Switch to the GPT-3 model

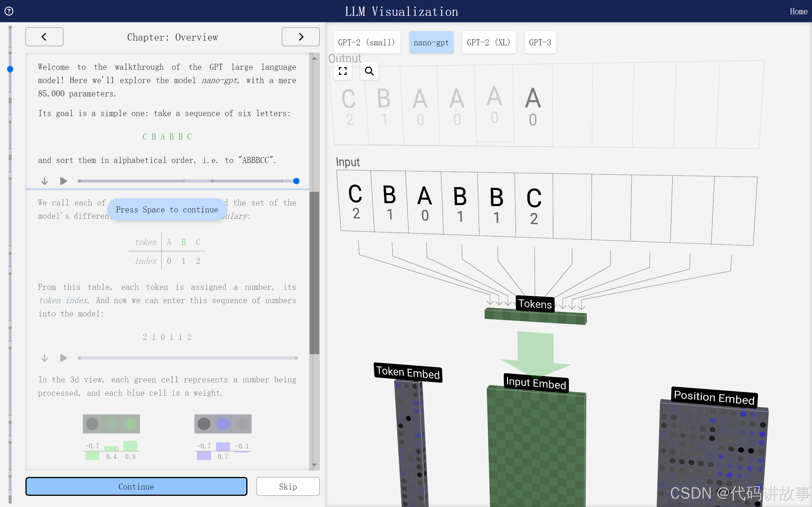(x=540, y=42)
